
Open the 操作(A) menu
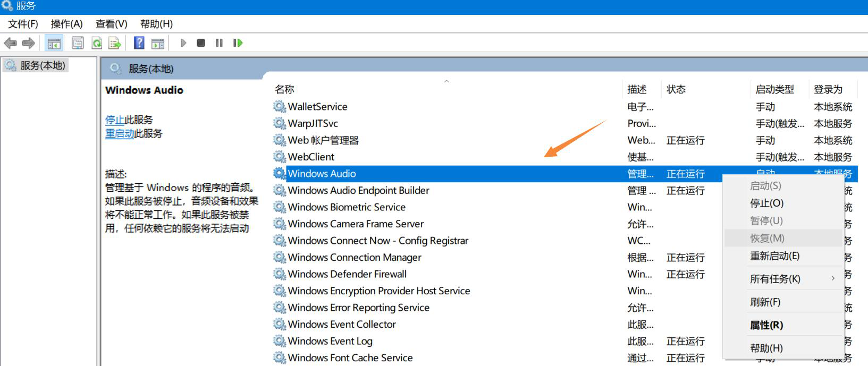66,24
